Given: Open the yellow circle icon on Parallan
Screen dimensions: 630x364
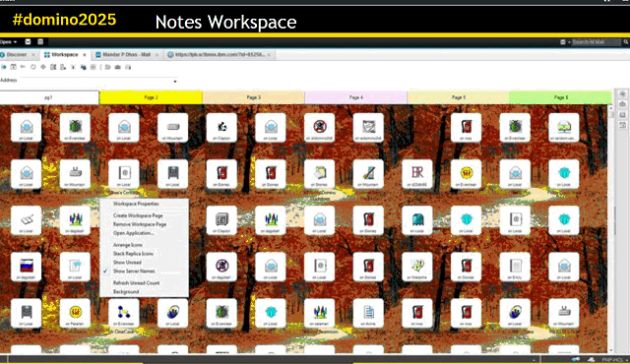Looking at the screenshot, I should 75,313.
